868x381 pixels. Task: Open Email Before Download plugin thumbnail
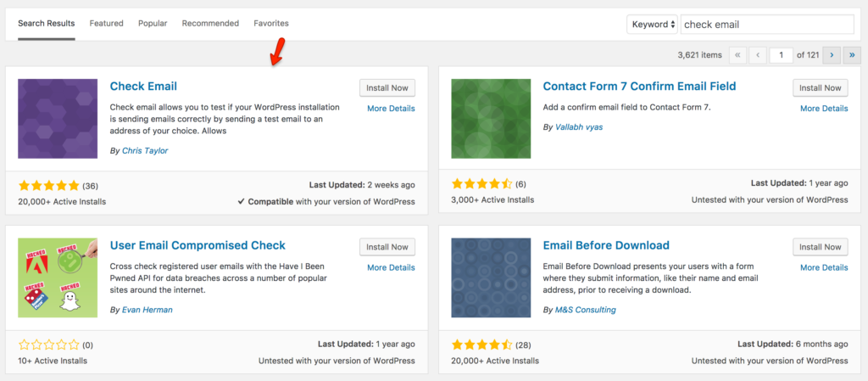tap(491, 278)
